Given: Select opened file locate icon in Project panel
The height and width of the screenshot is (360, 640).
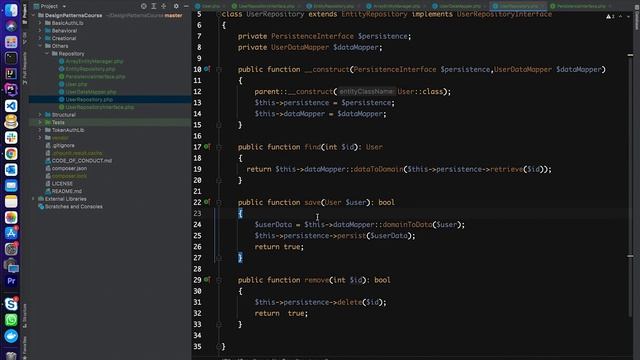Looking at the screenshot, I should tap(144, 6).
